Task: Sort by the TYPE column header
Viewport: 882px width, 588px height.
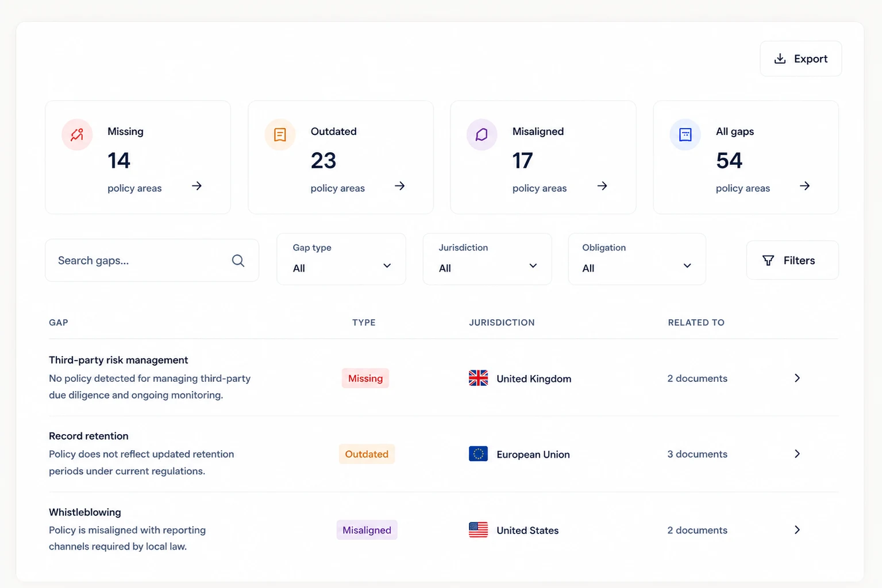Action: 364,323
